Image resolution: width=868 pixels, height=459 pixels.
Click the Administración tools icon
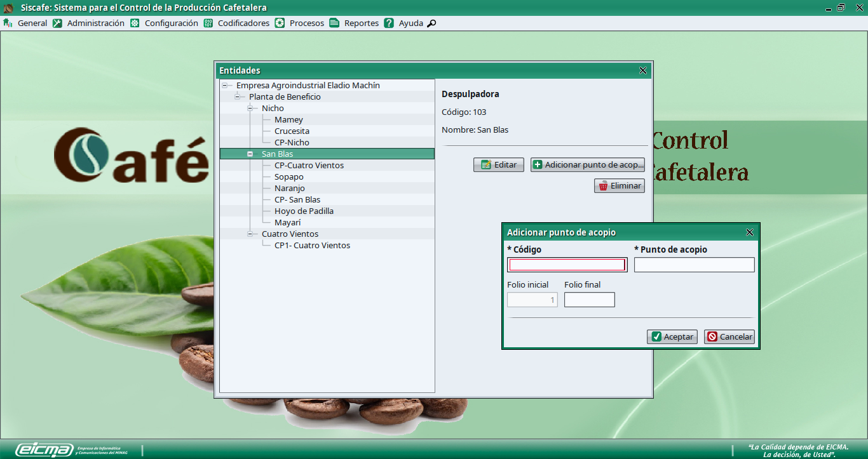coord(57,23)
